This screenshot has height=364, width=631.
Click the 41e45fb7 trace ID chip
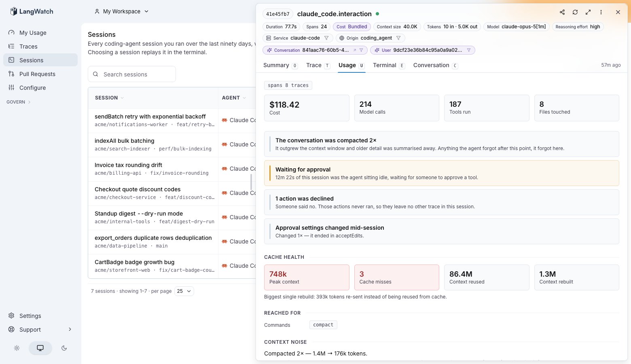(278, 14)
